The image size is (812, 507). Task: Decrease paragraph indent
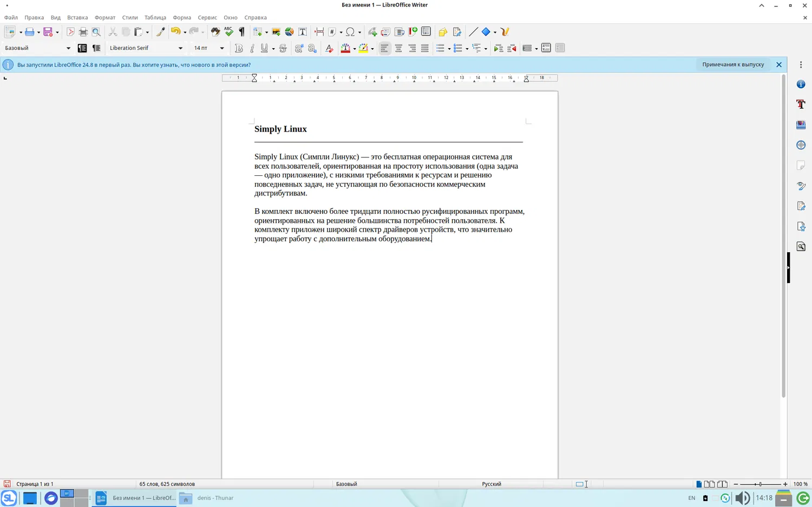(x=512, y=48)
